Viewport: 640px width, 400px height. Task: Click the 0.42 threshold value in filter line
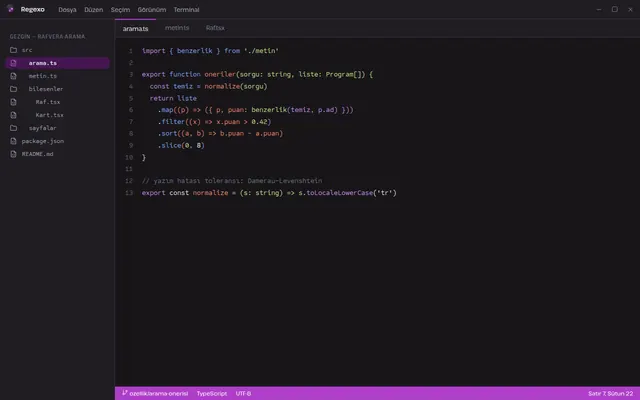tap(261, 122)
